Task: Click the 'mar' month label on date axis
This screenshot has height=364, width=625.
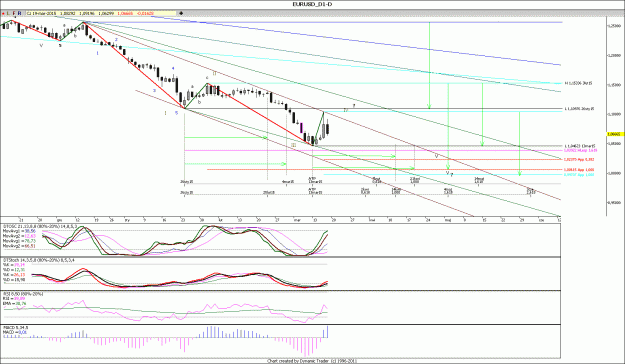Action: tap(297, 220)
